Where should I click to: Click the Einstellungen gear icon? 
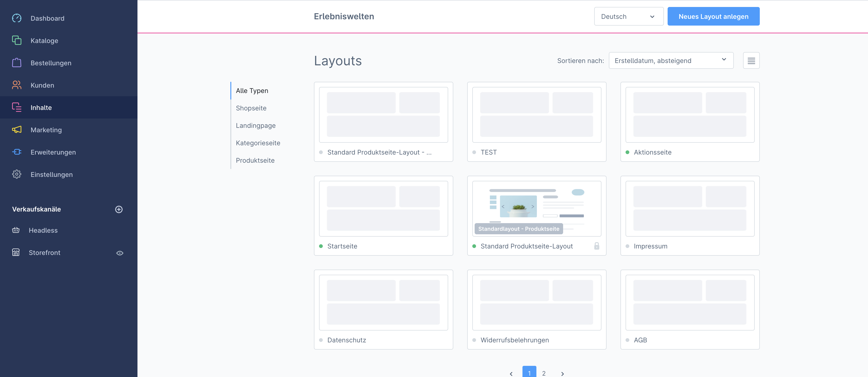(x=16, y=174)
